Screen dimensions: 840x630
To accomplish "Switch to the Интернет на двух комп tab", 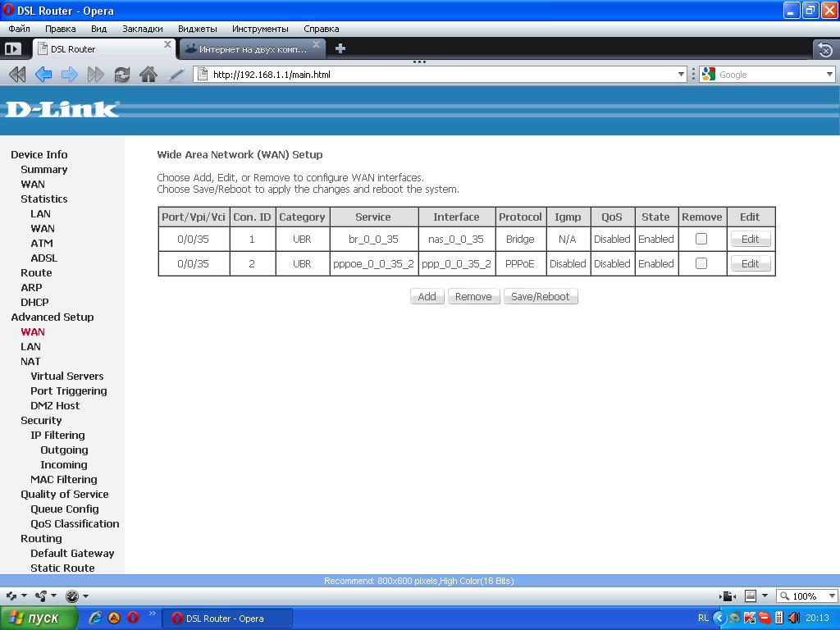I will (x=252, y=49).
